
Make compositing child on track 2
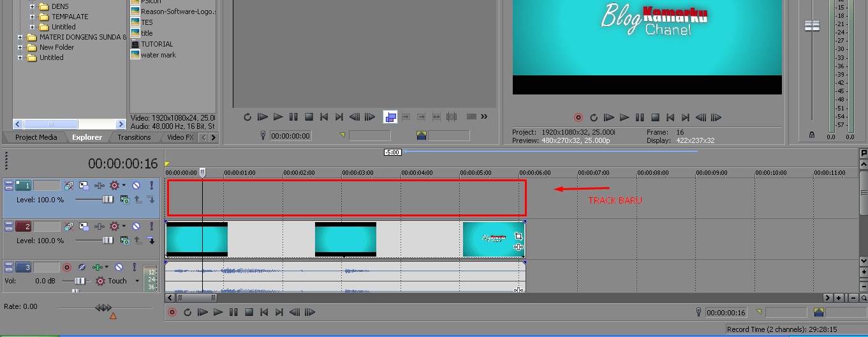(151, 241)
